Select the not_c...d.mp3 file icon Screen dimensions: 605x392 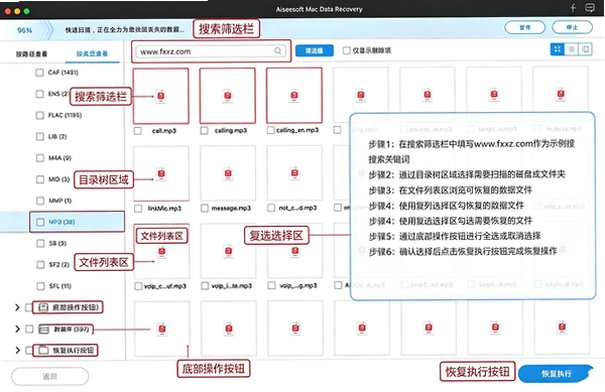[295, 174]
